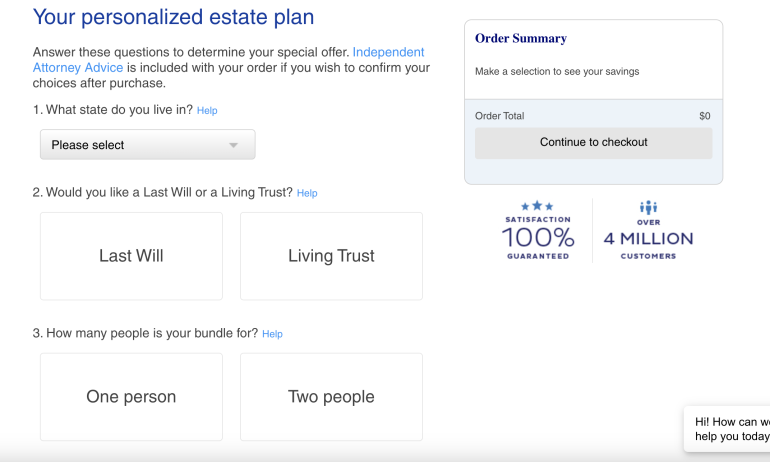
Task: Click the 'Your personalized estate plan' heading
Action: point(173,17)
